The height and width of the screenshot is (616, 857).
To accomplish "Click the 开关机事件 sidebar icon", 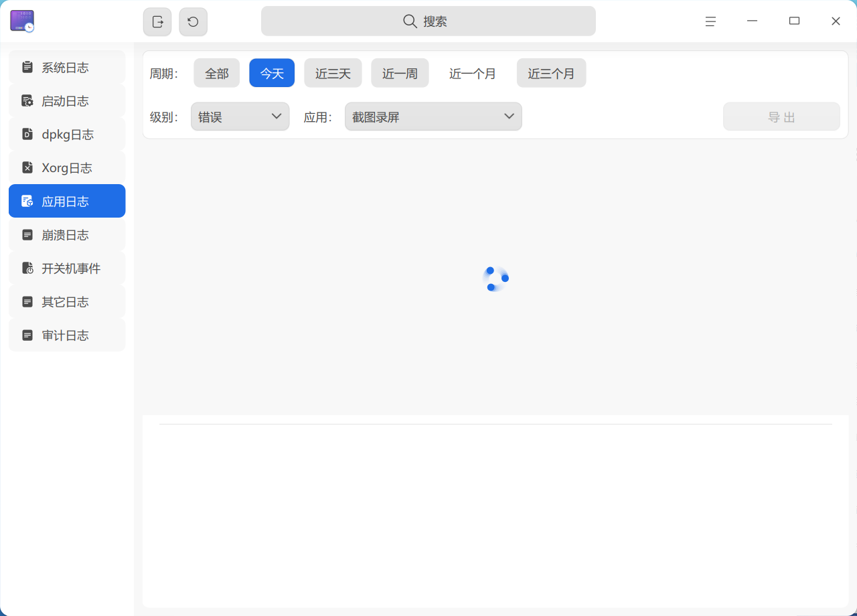I will tap(27, 268).
